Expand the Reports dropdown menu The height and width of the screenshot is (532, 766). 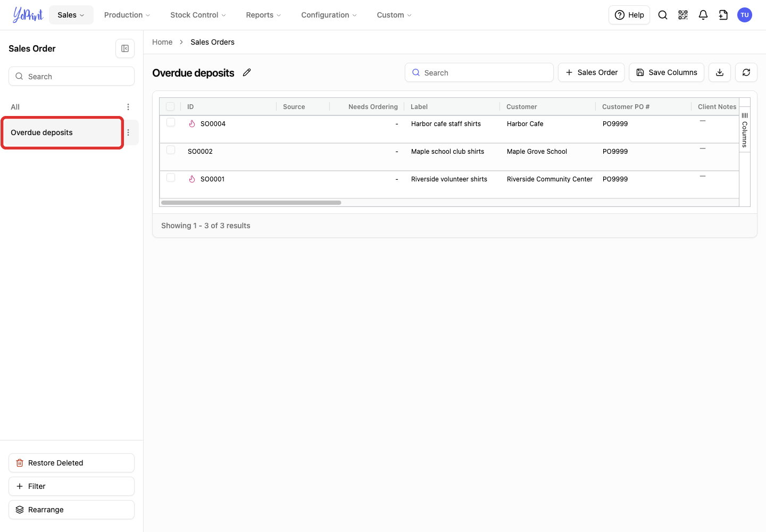(x=263, y=15)
